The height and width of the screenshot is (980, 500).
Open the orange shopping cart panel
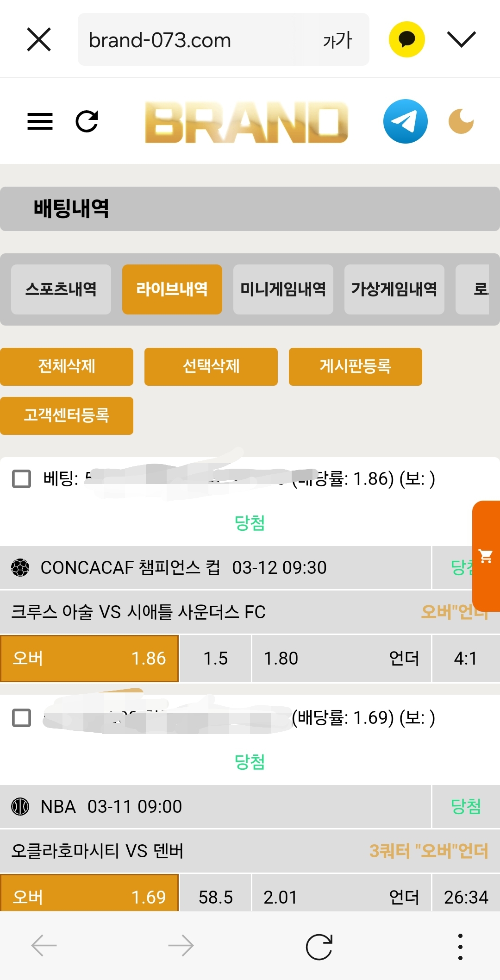pos(486,556)
